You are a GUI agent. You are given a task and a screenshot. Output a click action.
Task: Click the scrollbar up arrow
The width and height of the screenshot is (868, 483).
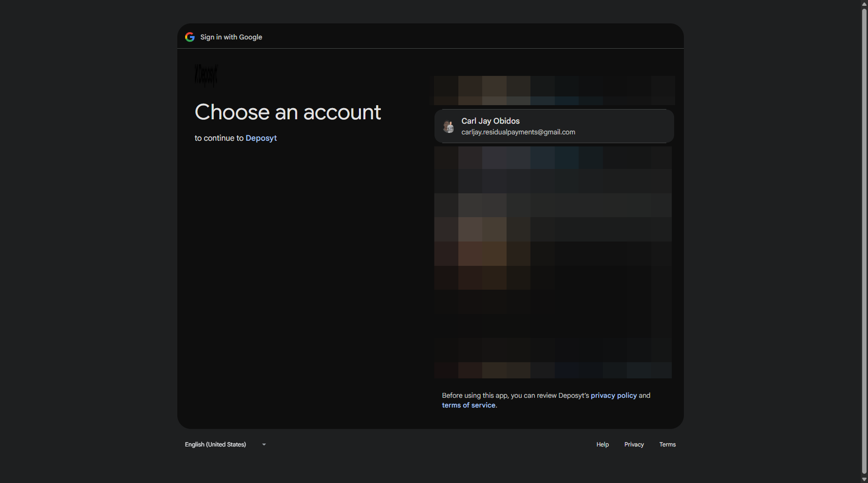pos(864,4)
